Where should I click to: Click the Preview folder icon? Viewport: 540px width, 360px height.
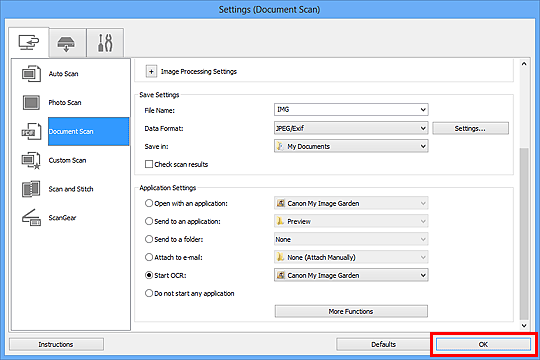pos(281,221)
